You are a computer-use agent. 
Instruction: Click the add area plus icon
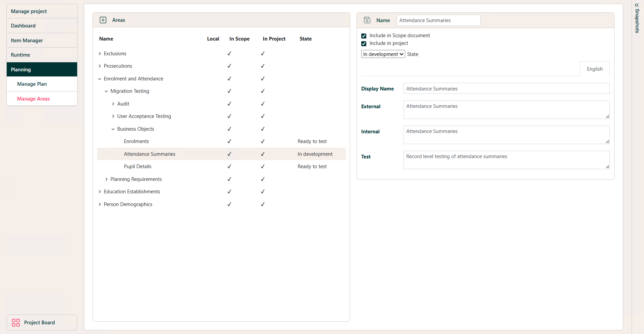pyautogui.click(x=103, y=20)
